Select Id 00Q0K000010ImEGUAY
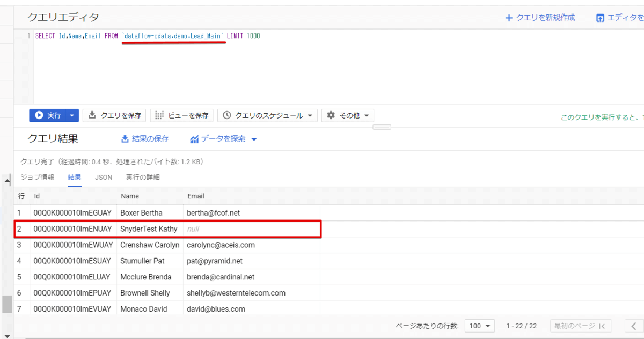Image resolution: width=644 pixels, height=339 pixels. [x=72, y=213]
